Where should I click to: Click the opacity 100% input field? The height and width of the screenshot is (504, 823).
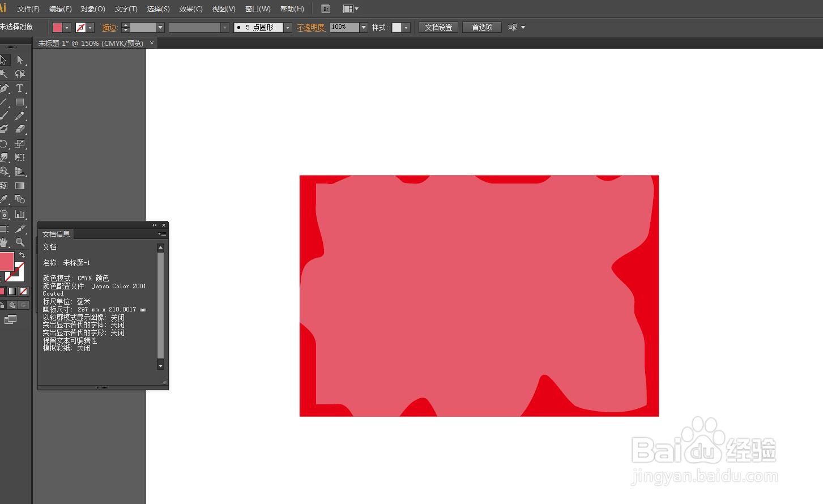coord(345,27)
